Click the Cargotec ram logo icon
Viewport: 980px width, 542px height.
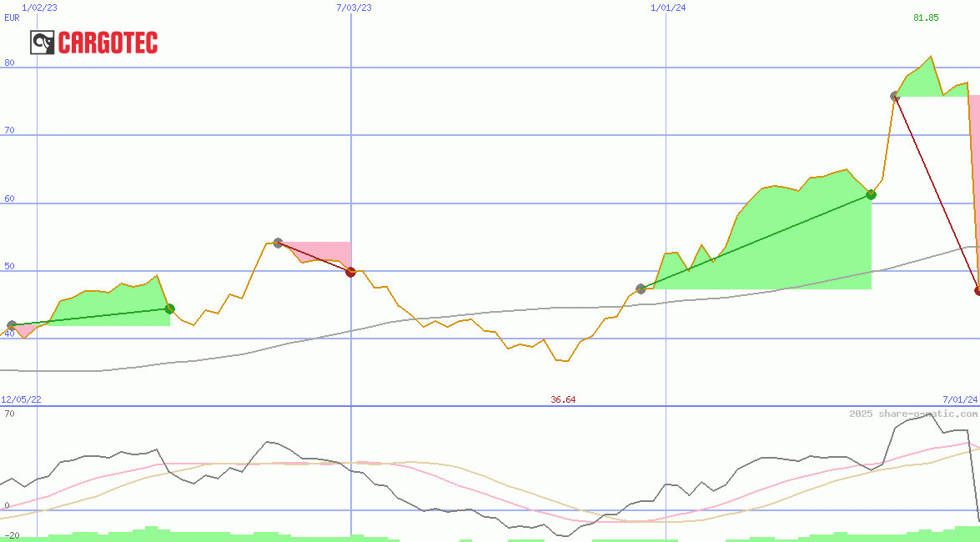click(x=43, y=43)
